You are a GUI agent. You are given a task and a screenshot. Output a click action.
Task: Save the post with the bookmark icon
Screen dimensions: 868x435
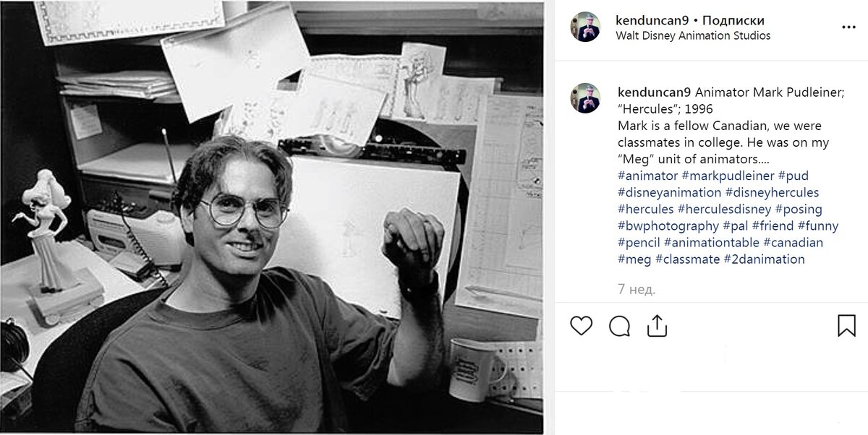(x=845, y=326)
